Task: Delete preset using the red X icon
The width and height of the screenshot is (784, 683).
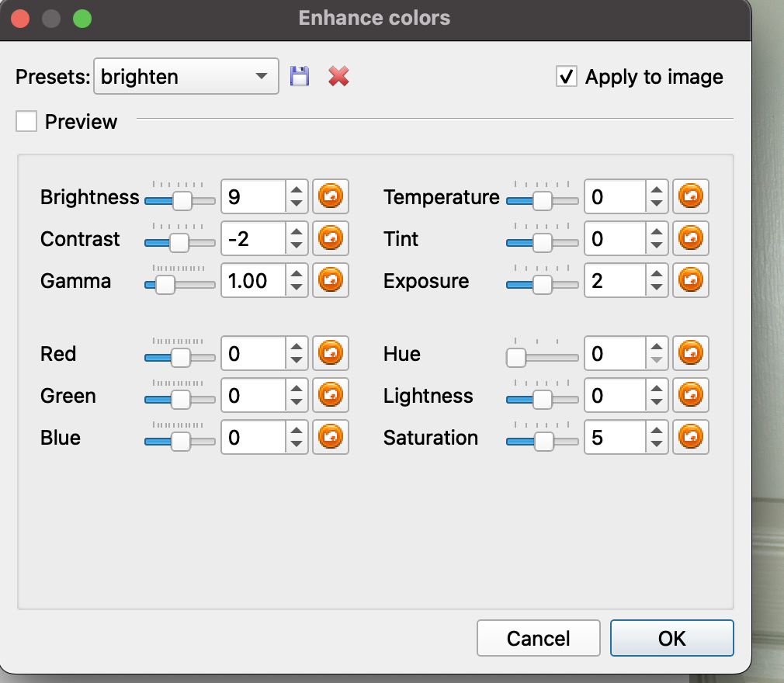Action: [x=338, y=76]
